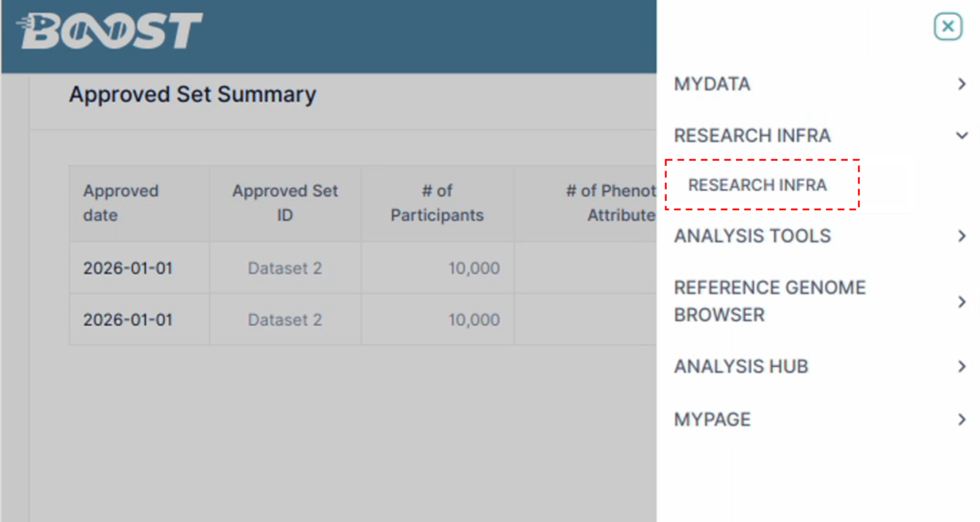Expand MYDATA chevron arrow

pos(962,84)
